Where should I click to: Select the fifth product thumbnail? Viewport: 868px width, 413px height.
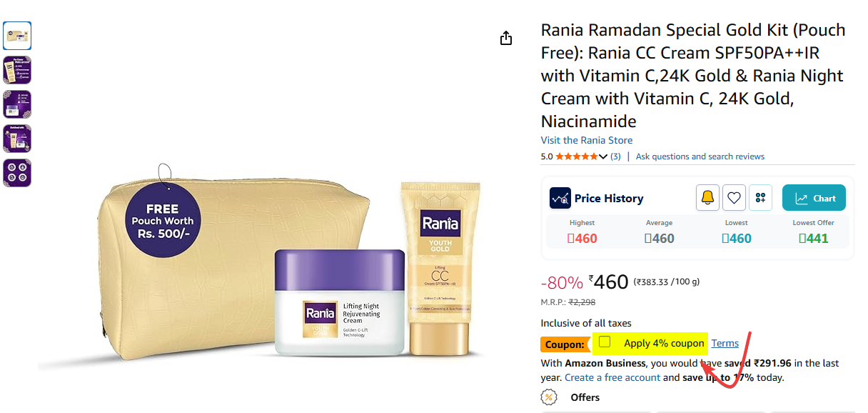click(x=17, y=173)
